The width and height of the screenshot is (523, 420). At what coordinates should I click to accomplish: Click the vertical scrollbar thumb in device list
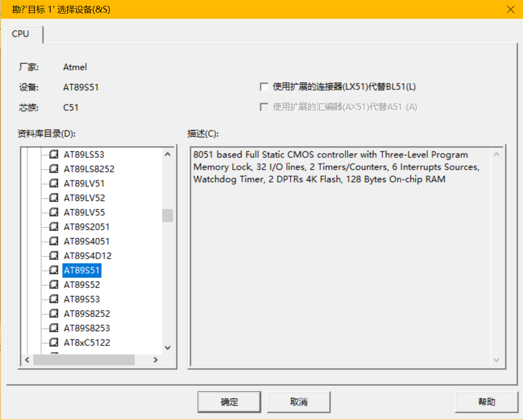coord(167,215)
